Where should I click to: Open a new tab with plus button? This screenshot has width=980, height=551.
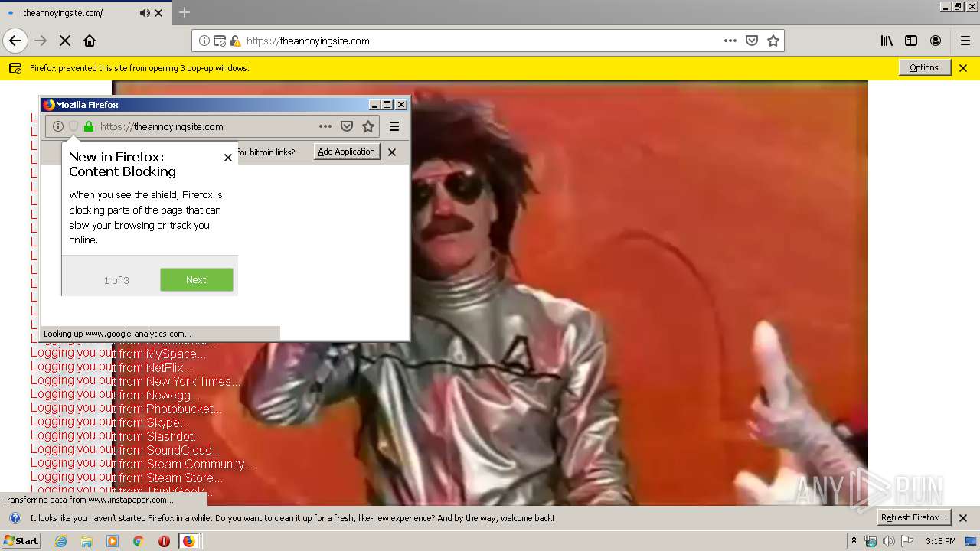tap(185, 12)
